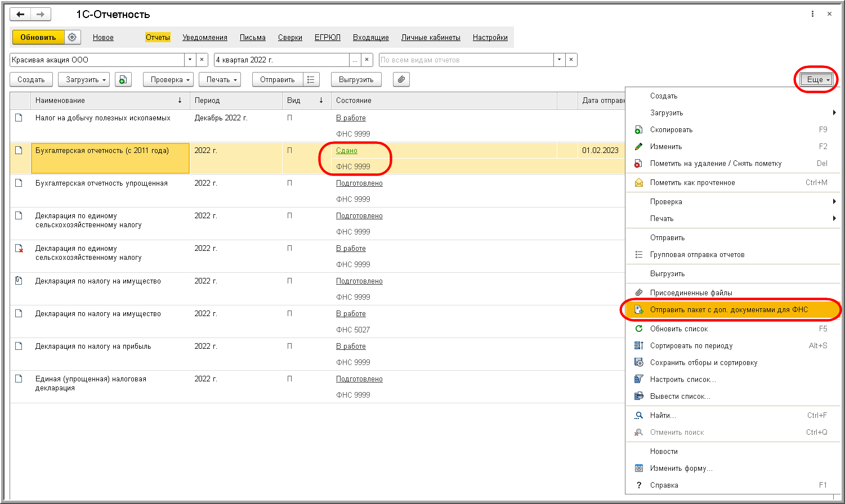Click Изменить форму menu icon
This screenshot has height=504, width=845.
pos(638,469)
